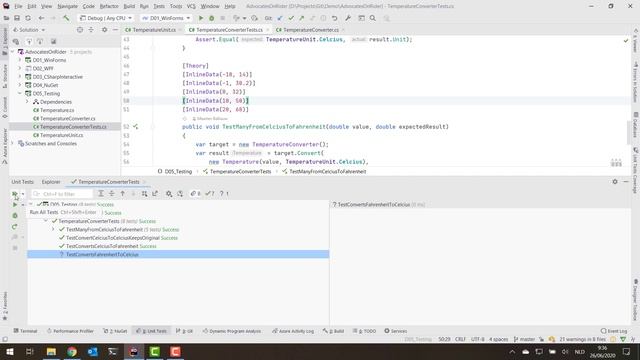The height and width of the screenshot is (360, 640).
Task: Click Expand All icon in Unit Tests toolbar
Action: [101, 193]
